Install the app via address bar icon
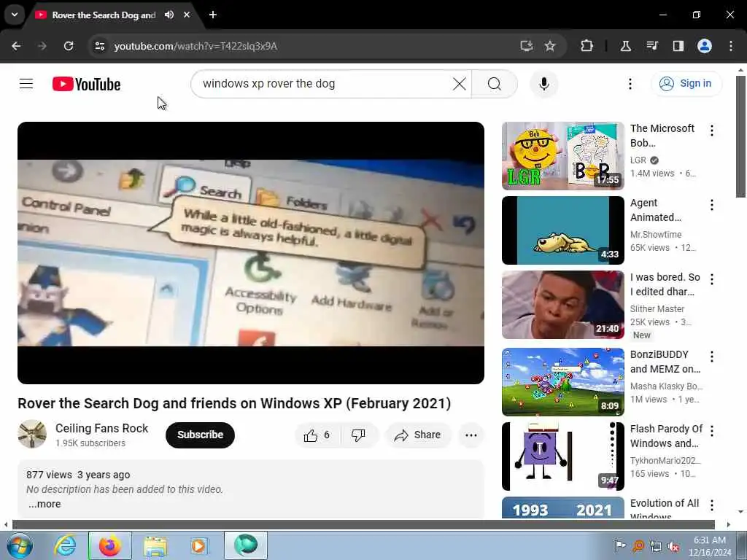 [x=526, y=46]
